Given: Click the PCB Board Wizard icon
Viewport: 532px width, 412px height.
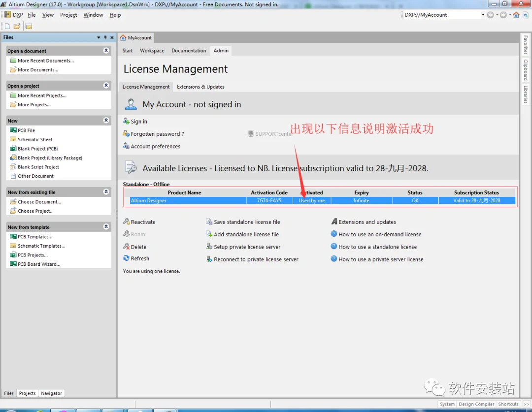Looking at the screenshot, I should click(13, 264).
